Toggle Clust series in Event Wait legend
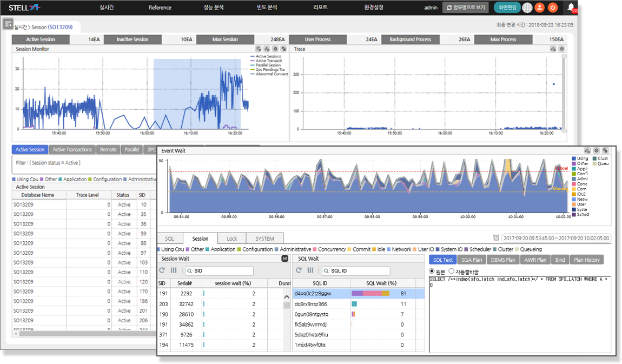Screen dimensions: 622x364 click(600, 158)
